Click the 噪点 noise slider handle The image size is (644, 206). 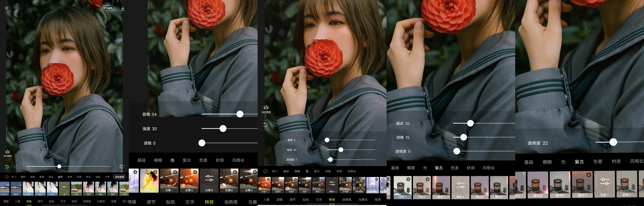(470, 123)
